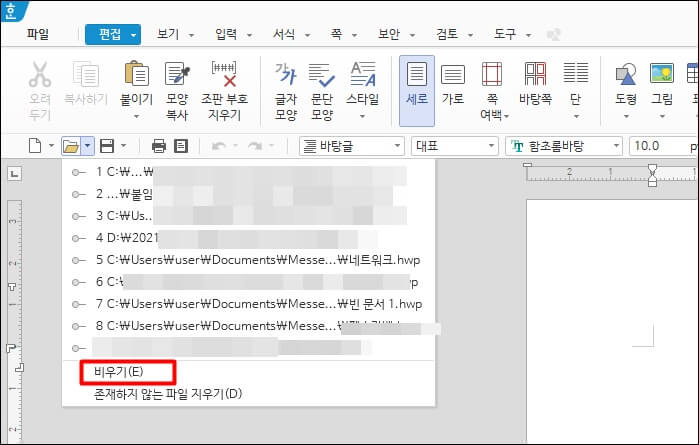Expand the Style (스타일) dropdown arrow
Viewport: 699px width, 445px height.
pyautogui.click(x=362, y=117)
